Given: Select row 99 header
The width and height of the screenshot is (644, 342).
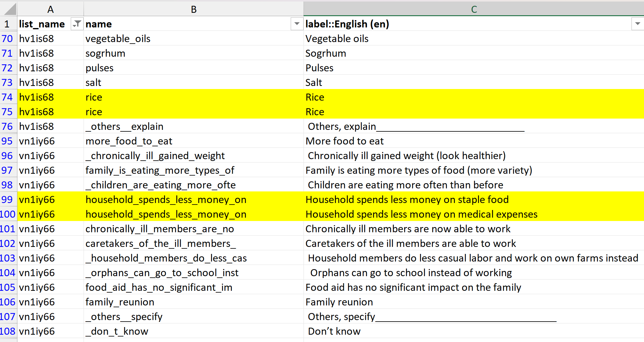Looking at the screenshot, I should click(7, 200).
